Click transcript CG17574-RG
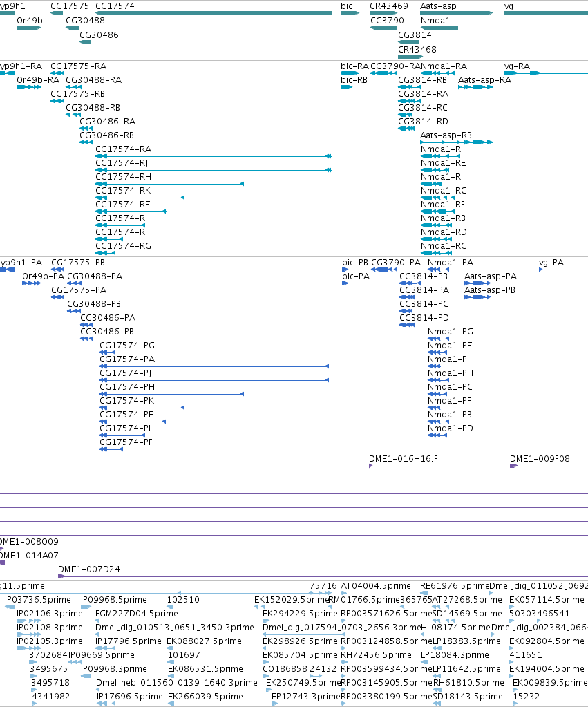Screen dimensions: 588x707 (x=106, y=253)
